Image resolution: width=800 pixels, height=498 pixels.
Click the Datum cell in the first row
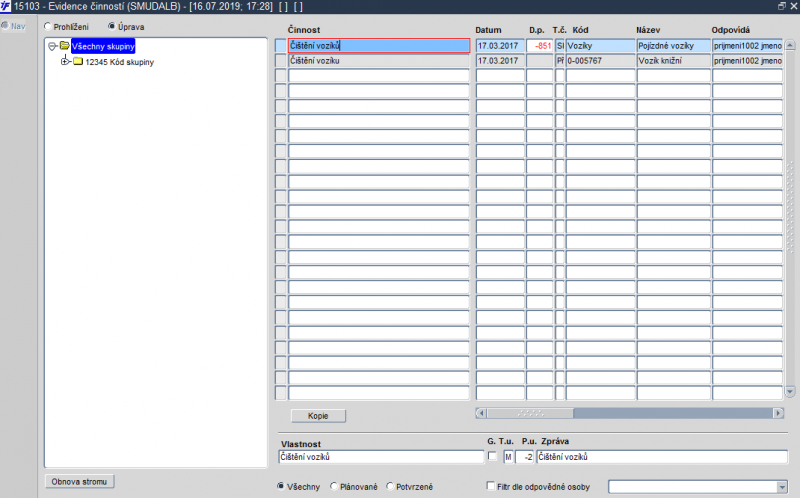click(501, 45)
